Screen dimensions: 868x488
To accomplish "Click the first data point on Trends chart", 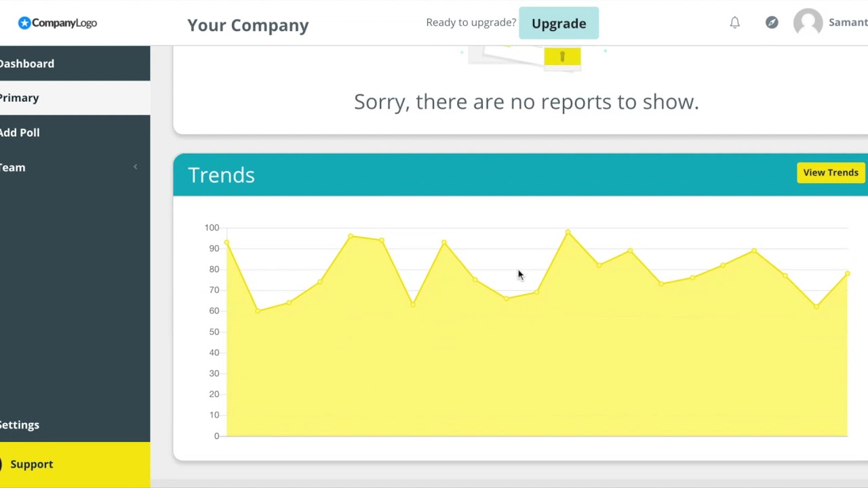I will pos(226,243).
